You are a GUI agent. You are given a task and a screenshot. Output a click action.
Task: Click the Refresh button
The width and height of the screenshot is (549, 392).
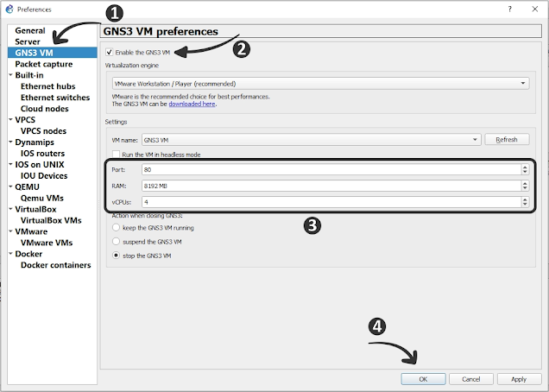(x=507, y=139)
